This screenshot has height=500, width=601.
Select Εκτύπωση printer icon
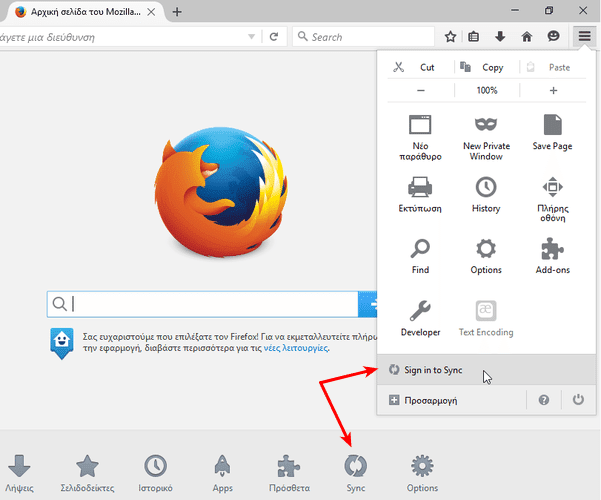[420, 194]
